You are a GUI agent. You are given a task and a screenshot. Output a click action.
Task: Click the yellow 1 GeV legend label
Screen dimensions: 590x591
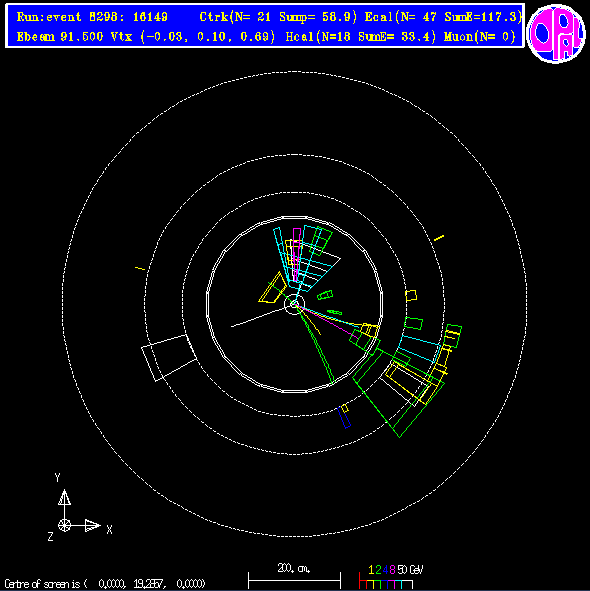371,570
